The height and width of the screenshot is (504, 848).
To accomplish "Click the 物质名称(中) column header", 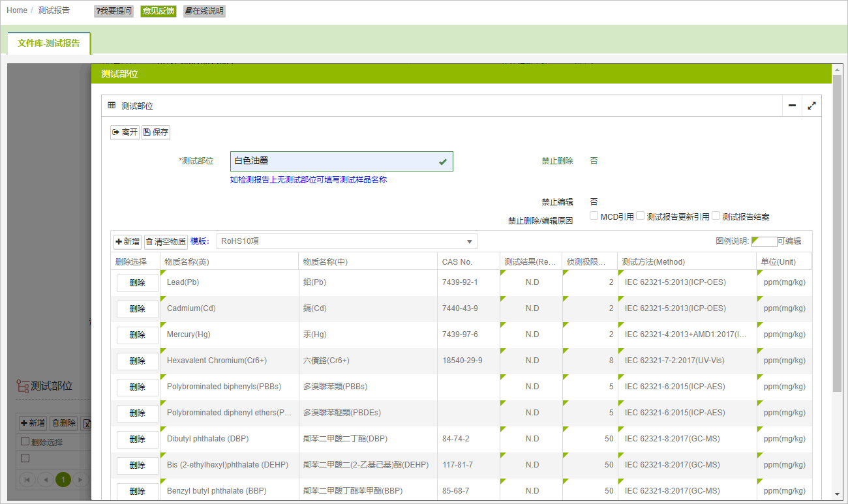I will coord(368,261).
